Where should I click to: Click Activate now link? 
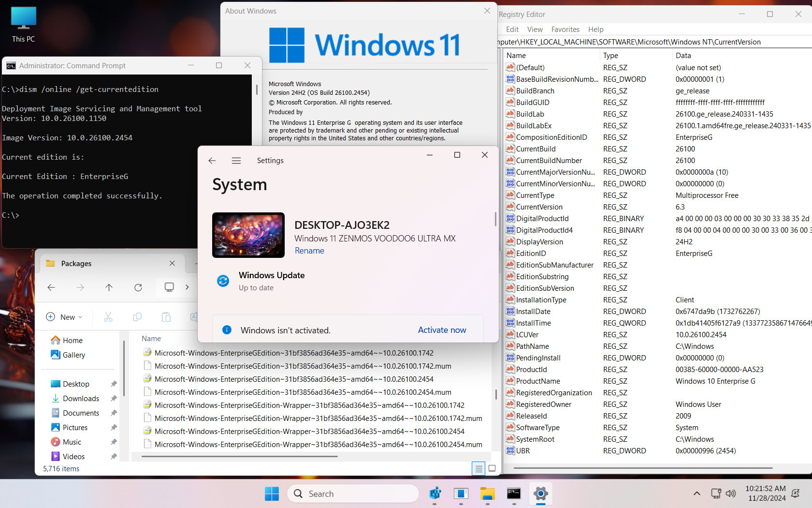[442, 330]
